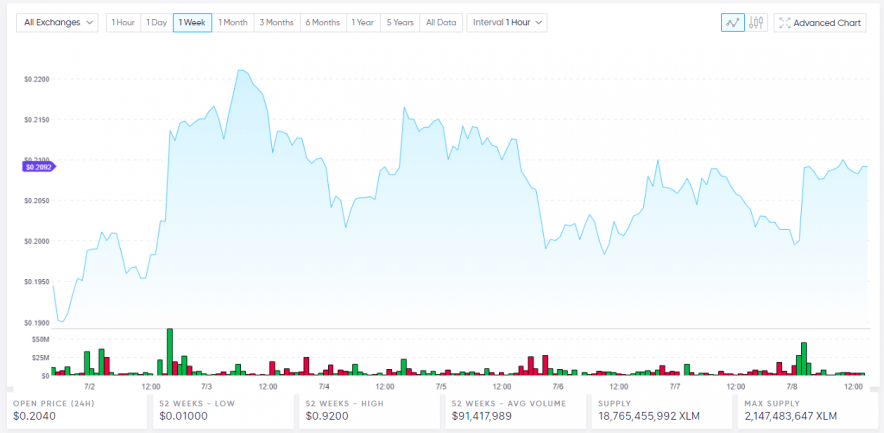Select the 1 Day time range
The width and height of the screenshot is (884, 433).
[156, 22]
